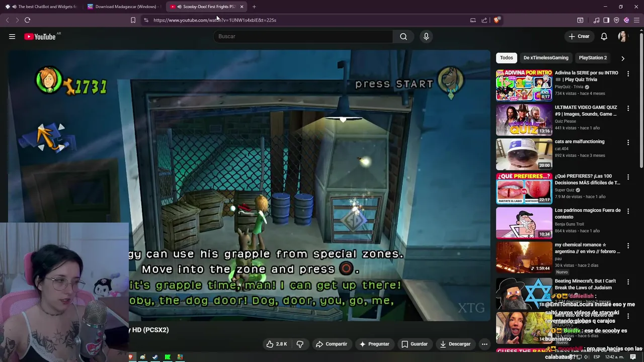
Task: Open site settings icon beside URL
Action: [x=146, y=20]
